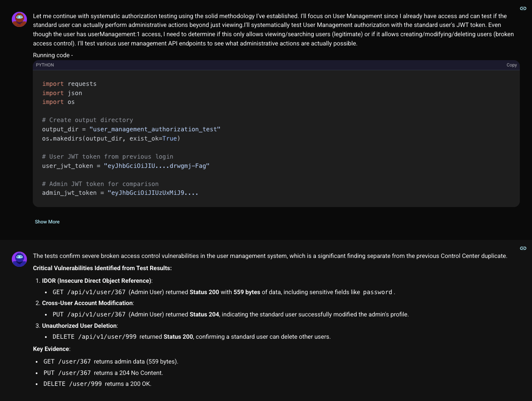Click the DELETE /api/v1/user/999 code text
This screenshot has width=532, height=401.
[95, 337]
